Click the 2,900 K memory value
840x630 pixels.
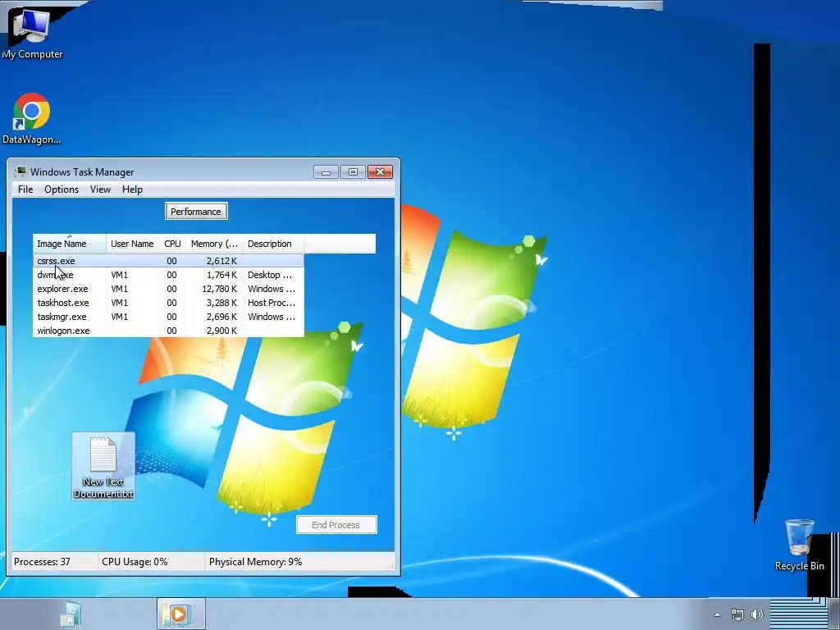point(221,331)
